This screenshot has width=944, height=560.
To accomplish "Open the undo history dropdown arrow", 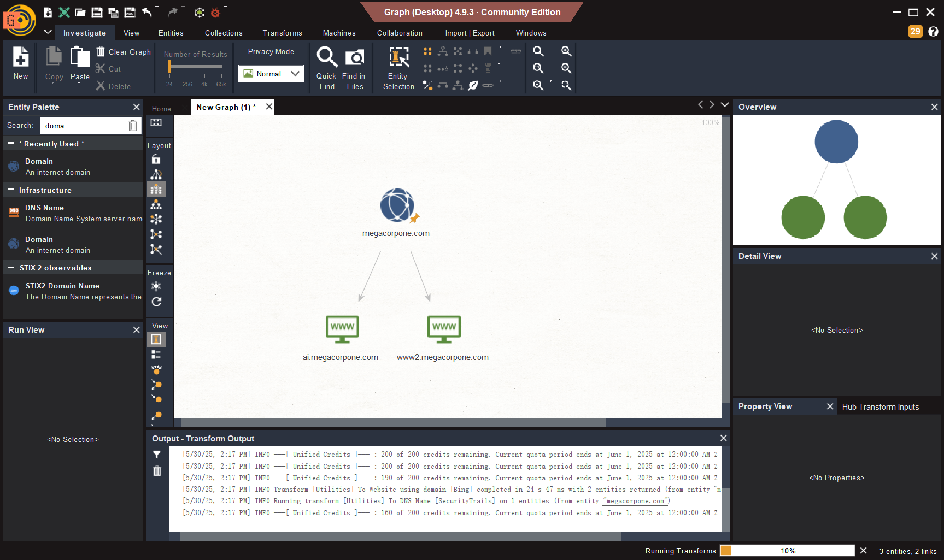I will (x=157, y=8).
